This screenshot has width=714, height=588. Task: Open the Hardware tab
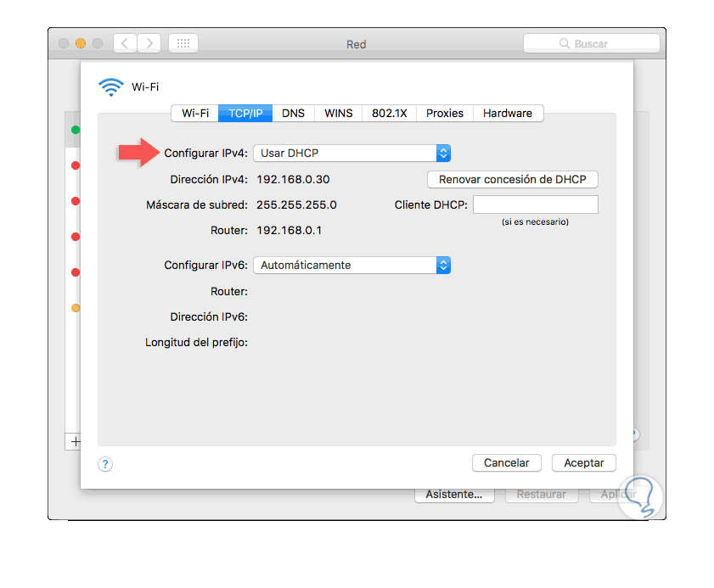click(508, 114)
